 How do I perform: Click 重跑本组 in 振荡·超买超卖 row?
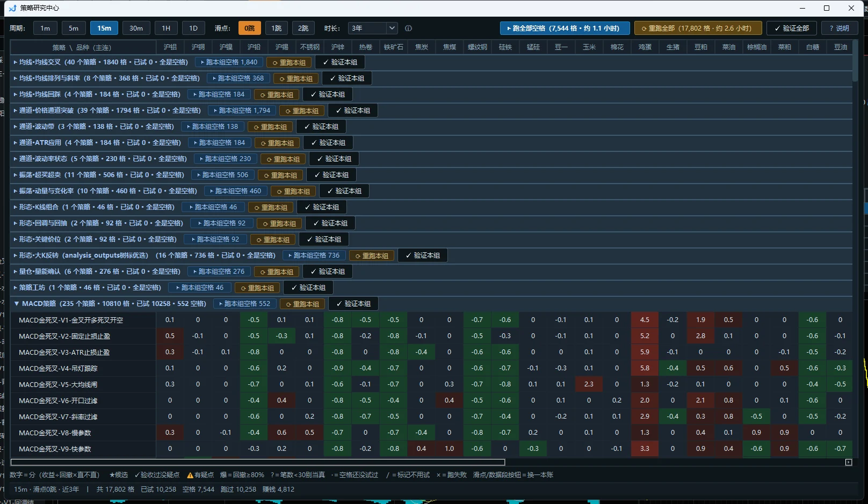(280, 175)
